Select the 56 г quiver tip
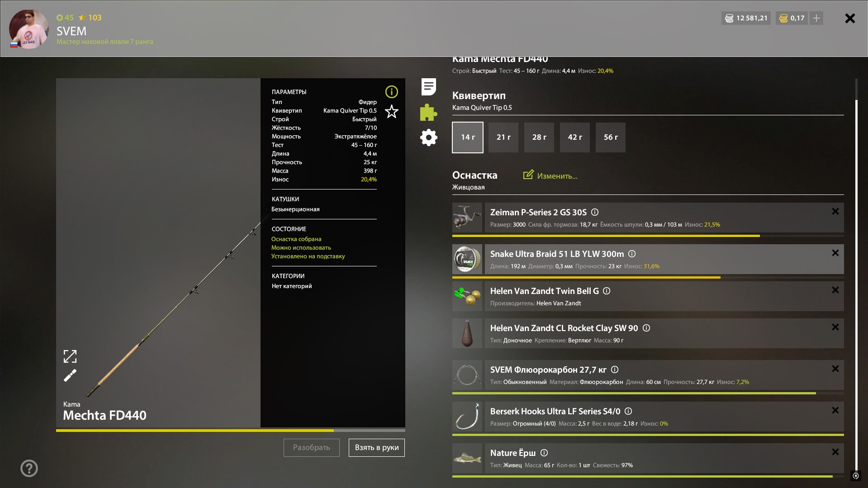868x488 pixels. click(611, 137)
